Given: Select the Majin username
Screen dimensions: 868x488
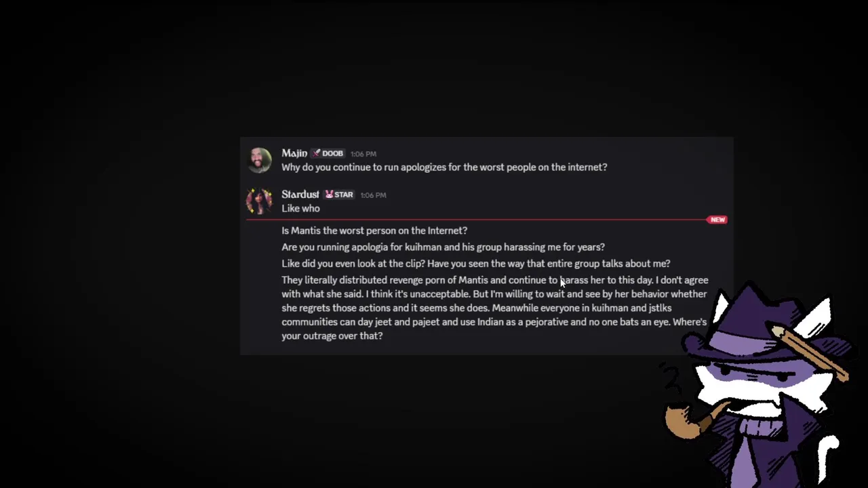Looking at the screenshot, I should 294,153.
